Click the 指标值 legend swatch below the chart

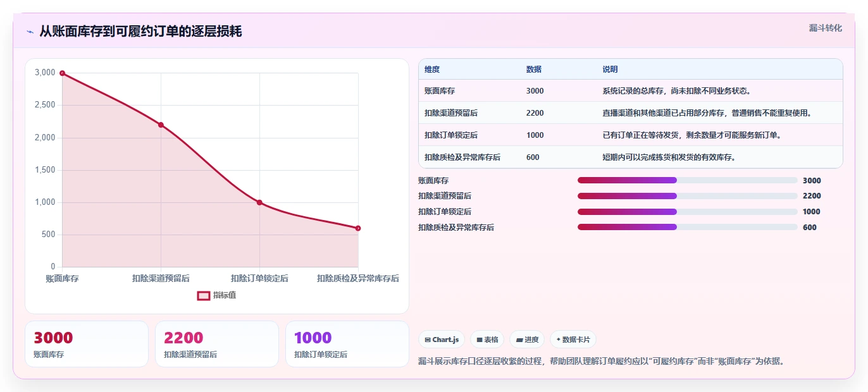click(204, 295)
